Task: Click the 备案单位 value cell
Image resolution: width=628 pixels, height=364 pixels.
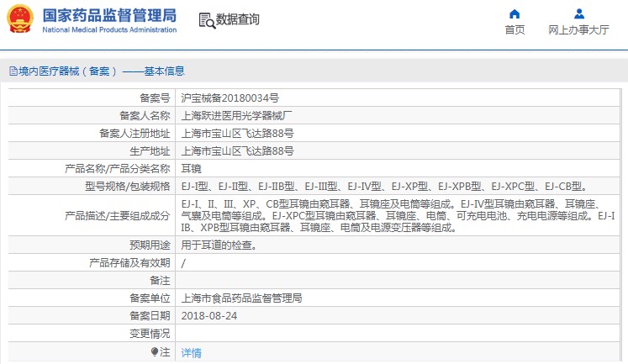Action: pos(398,298)
